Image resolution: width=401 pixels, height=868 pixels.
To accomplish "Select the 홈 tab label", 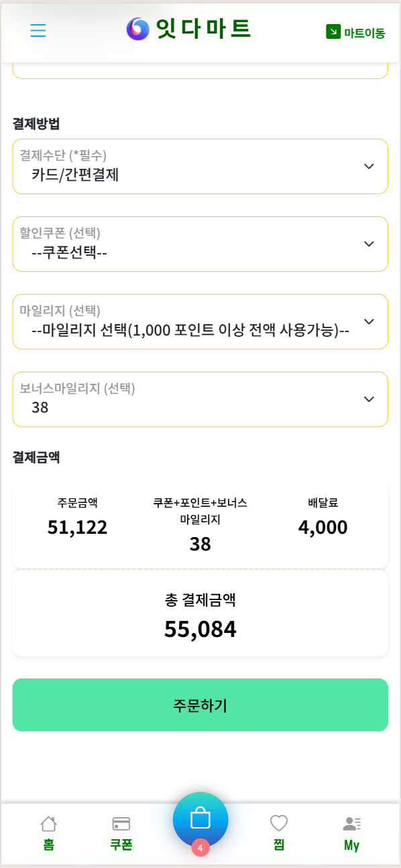I will pos(48,845).
